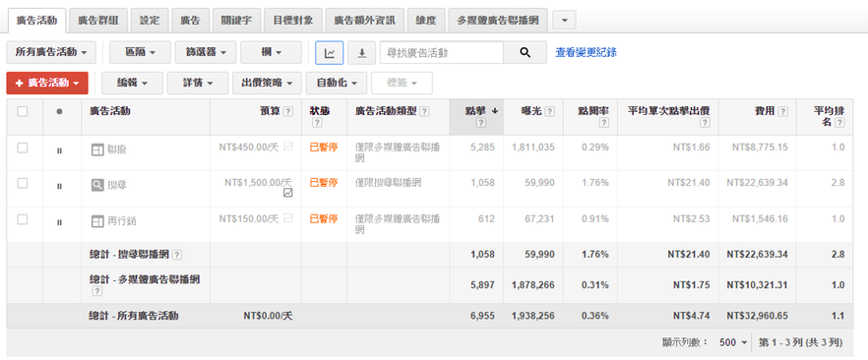Image resolution: width=868 pixels, height=360 pixels.
Task: Click the download report icon
Action: (362, 52)
